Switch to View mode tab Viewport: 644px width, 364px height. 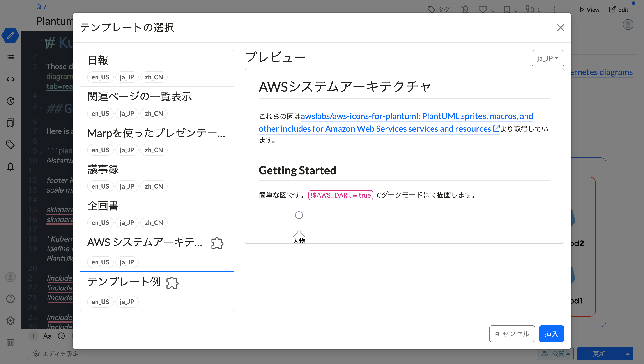coord(589,10)
